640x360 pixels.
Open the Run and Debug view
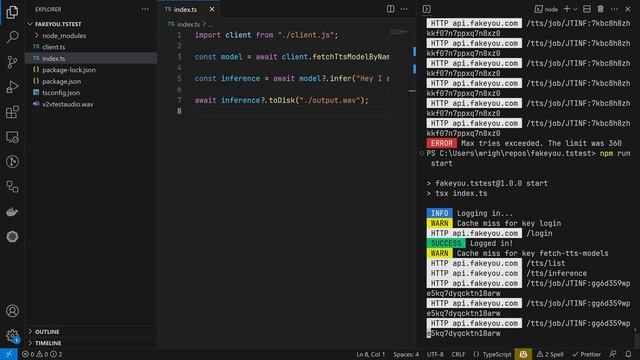point(12,87)
